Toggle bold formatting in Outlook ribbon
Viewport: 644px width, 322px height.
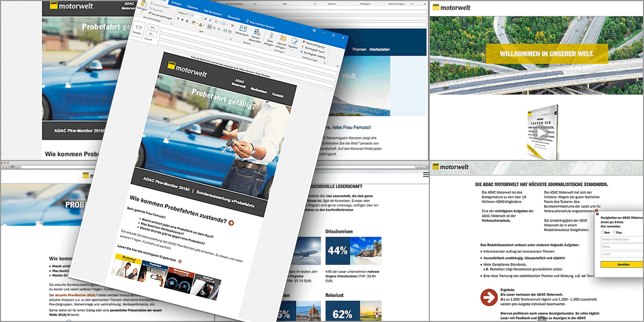(178, 19)
